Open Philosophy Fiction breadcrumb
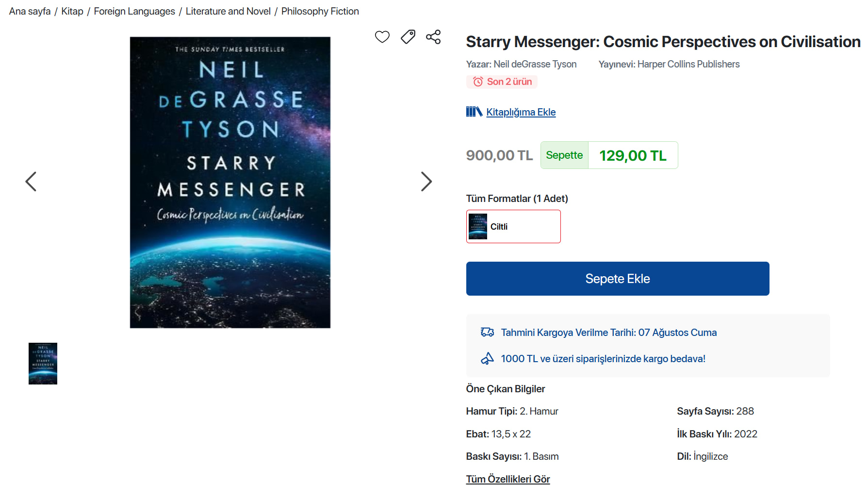The image size is (868, 501). [x=320, y=11]
